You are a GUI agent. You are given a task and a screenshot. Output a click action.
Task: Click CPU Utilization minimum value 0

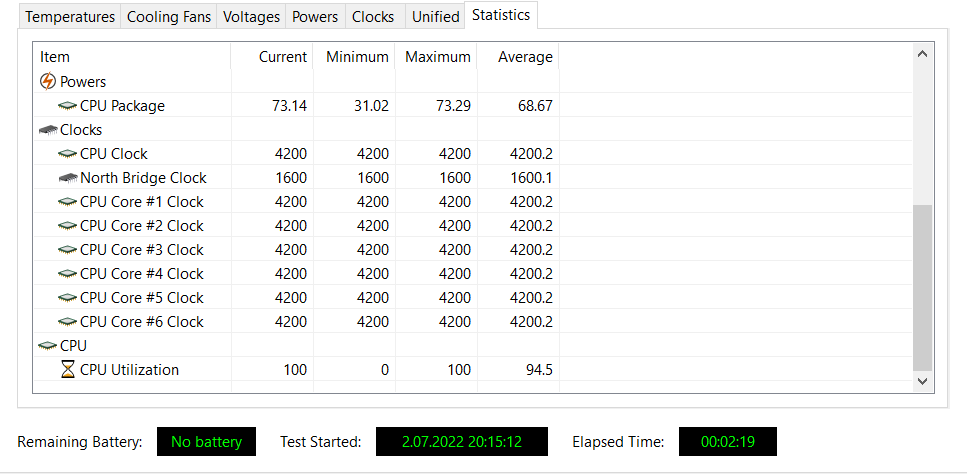click(385, 370)
